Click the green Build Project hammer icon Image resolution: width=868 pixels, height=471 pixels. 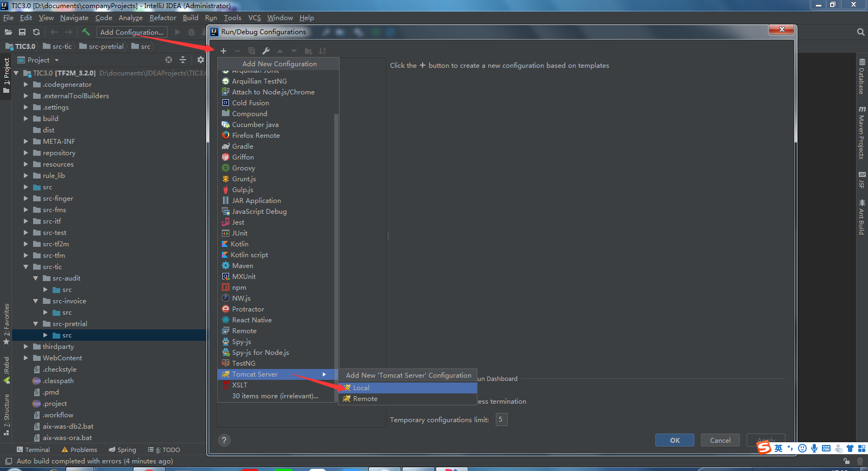coord(86,32)
